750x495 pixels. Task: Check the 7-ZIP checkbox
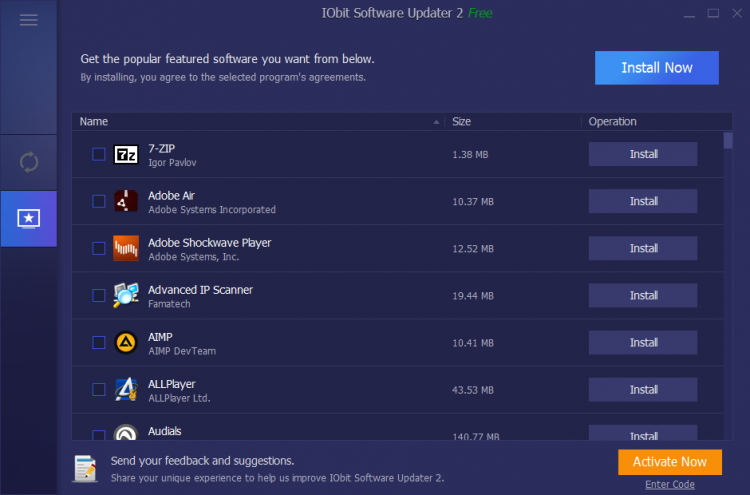click(99, 154)
